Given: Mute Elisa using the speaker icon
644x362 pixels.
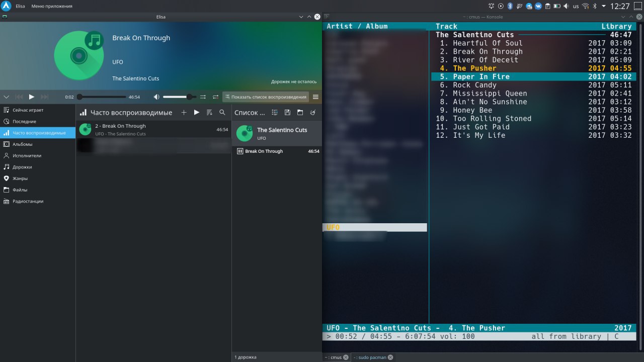Looking at the screenshot, I should (x=156, y=97).
